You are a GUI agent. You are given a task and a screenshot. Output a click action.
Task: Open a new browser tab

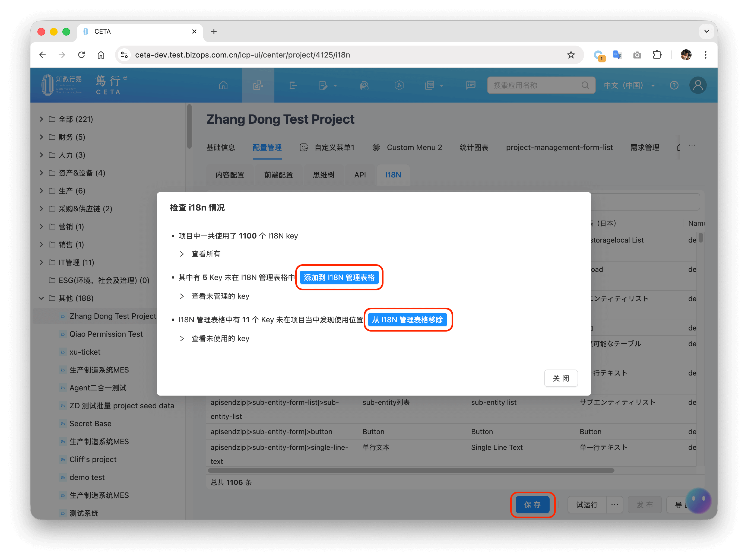pos(214,31)
